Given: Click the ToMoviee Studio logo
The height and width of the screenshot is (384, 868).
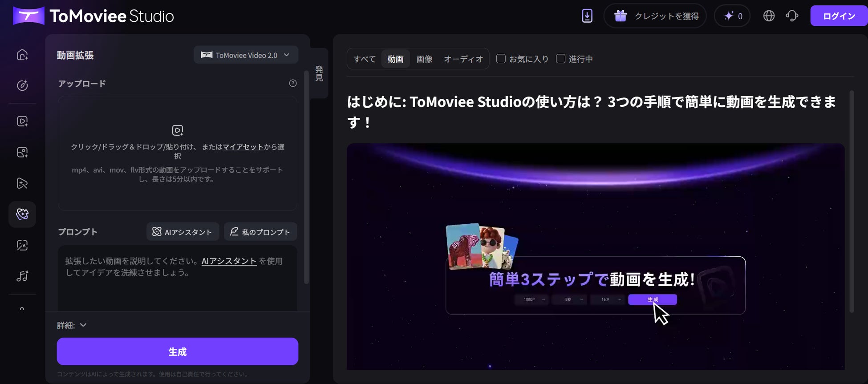Looking at the screenshot, I should tap(93, 16).
